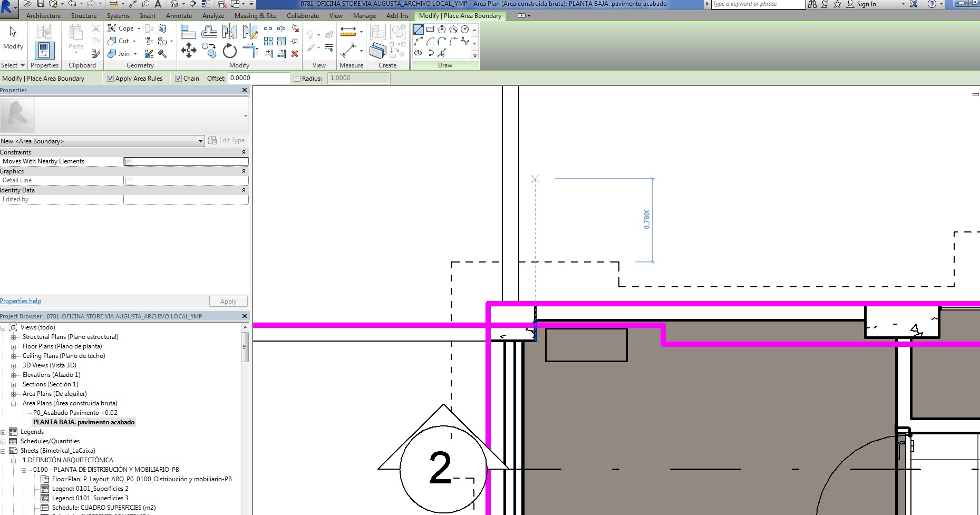980x515 pixels.
Task: Select the Line draw tool
Action: tap(419, 30)
